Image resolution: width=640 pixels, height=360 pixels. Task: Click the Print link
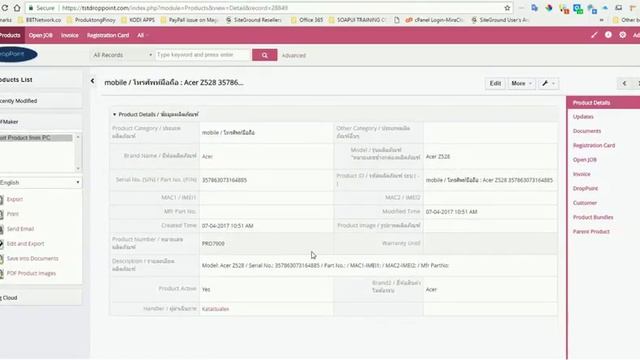click(x=13, y=214)
